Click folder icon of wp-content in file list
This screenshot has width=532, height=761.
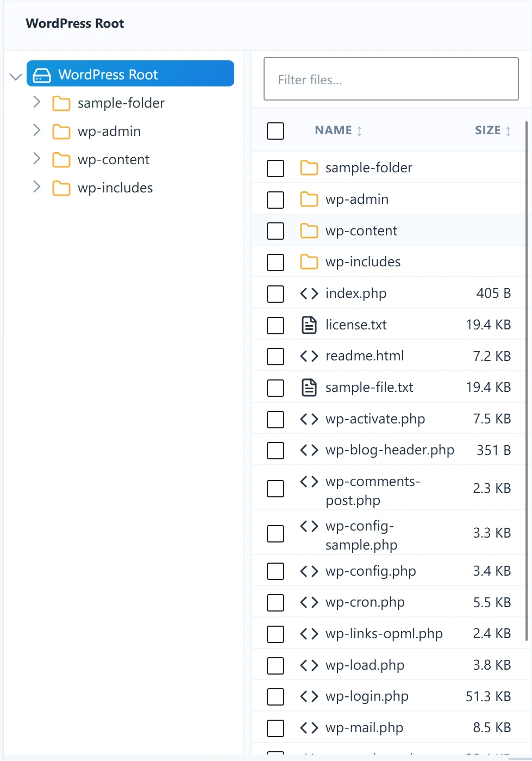(309, 231)
